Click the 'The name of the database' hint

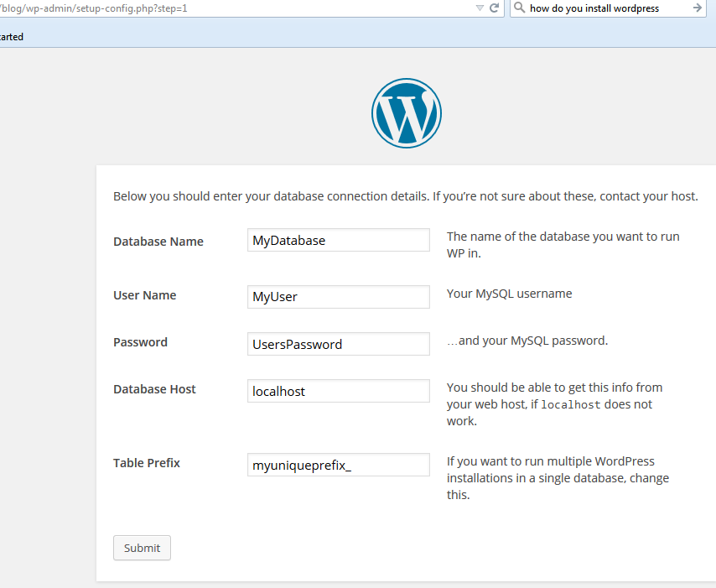pyautogui.click(x=563, y=245)
